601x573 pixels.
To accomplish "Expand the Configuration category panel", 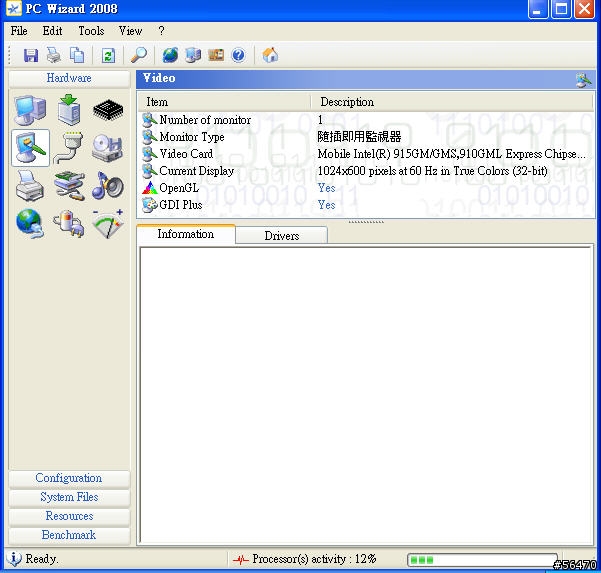I will click(x=69, y=478).
